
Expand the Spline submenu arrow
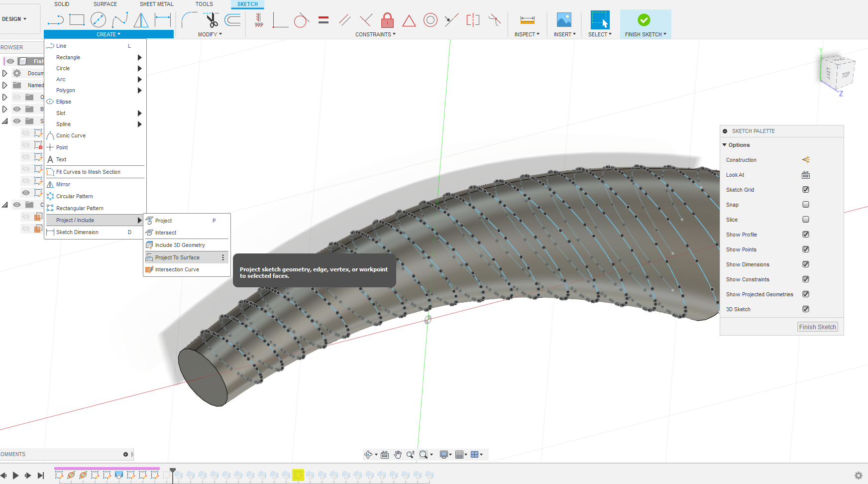pos(140,124)
